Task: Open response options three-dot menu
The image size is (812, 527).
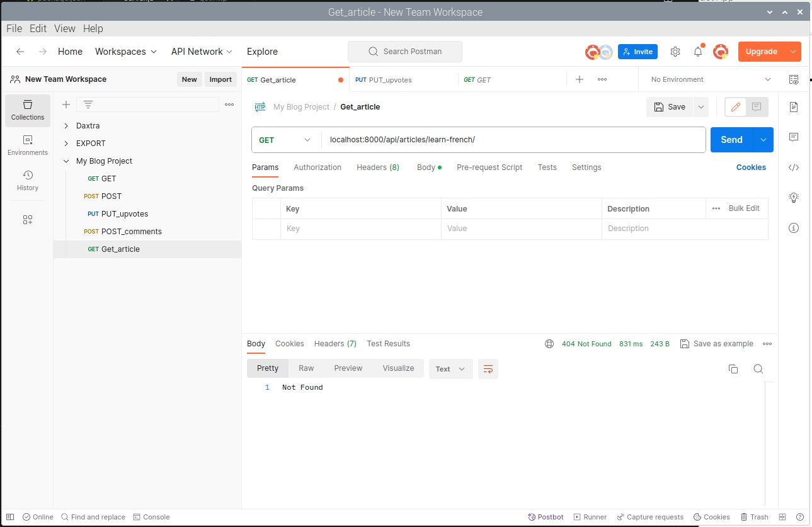Action: [x=767, y=344]
